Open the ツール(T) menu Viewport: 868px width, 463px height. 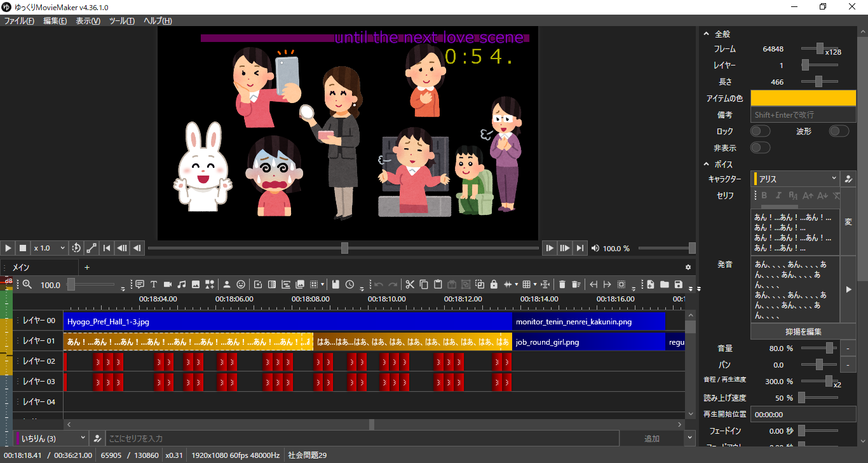121,21
